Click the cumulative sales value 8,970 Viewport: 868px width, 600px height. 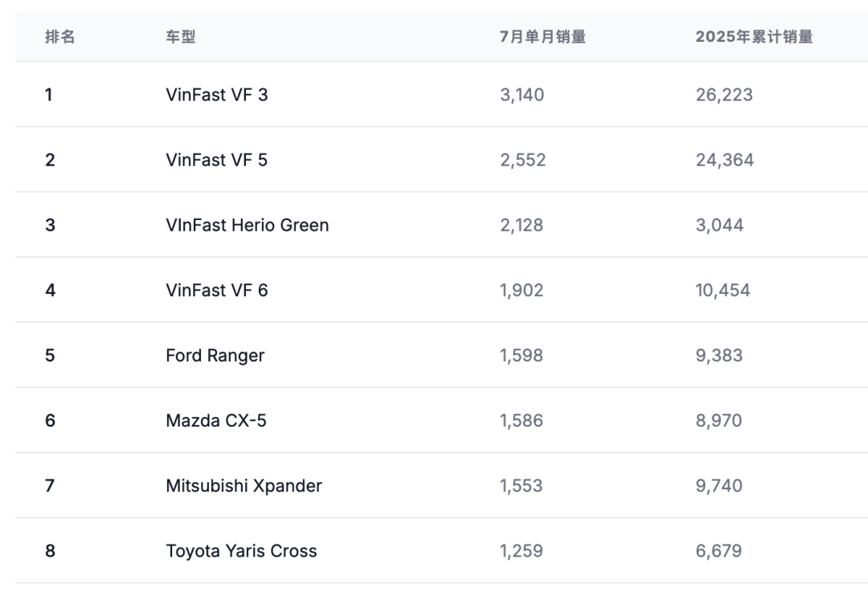pyautogui.click(x=719, y=420)
